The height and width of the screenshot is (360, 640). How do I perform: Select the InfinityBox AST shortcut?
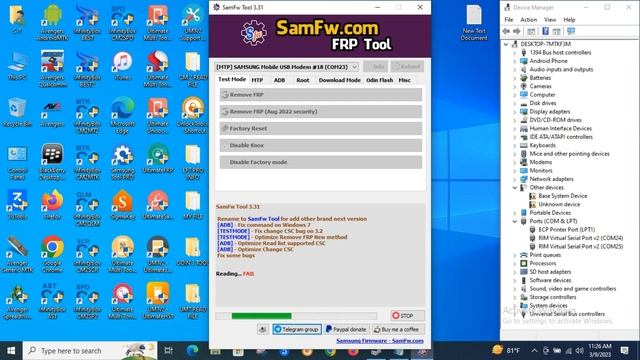coord(52,300)
